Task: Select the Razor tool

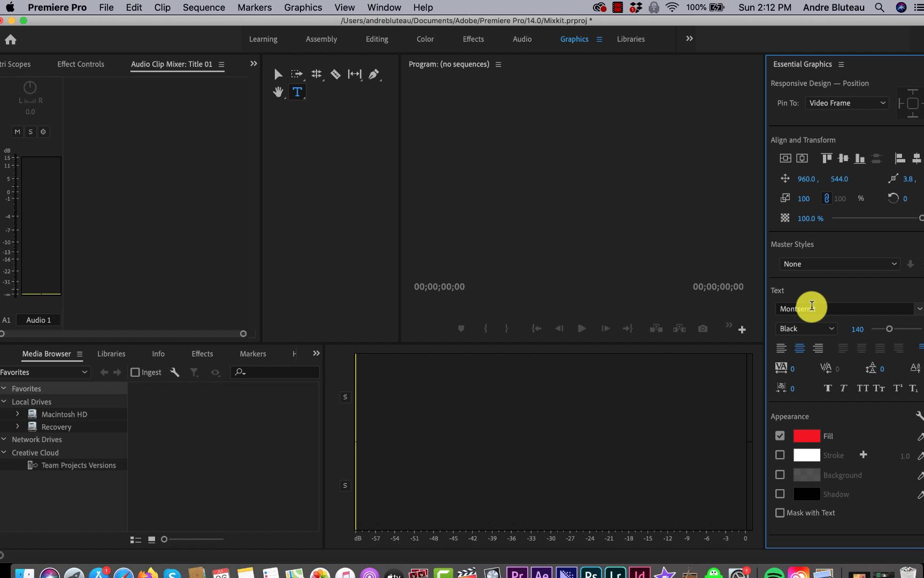Action: [335, 74]
